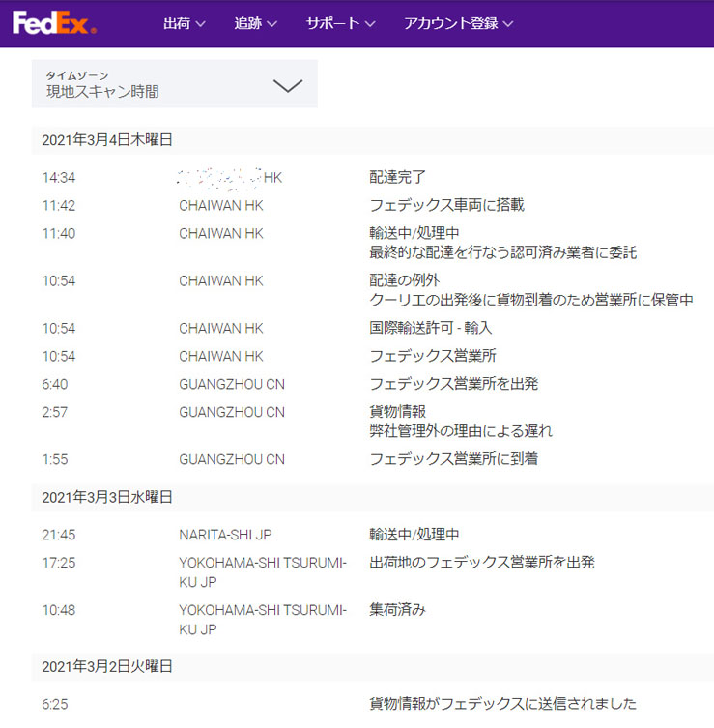This screenshot has height=728, width=714.
Task: Select the 2021年3月2日火曜日 date header
Action: click(x=107, y=667)
